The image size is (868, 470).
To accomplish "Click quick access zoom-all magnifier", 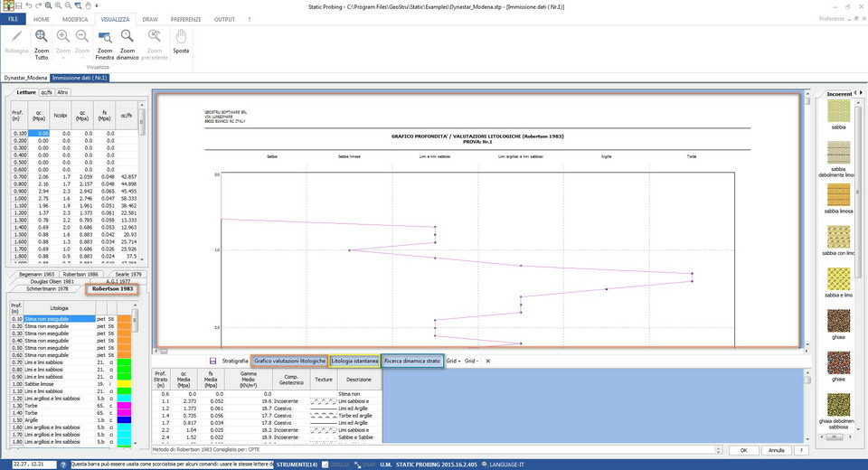I will 48,5.
